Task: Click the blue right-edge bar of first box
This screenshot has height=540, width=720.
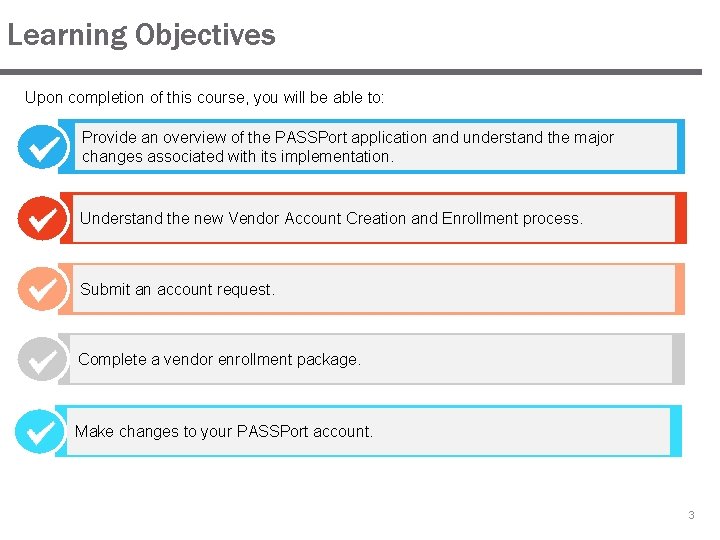Action: coord(680,146)
